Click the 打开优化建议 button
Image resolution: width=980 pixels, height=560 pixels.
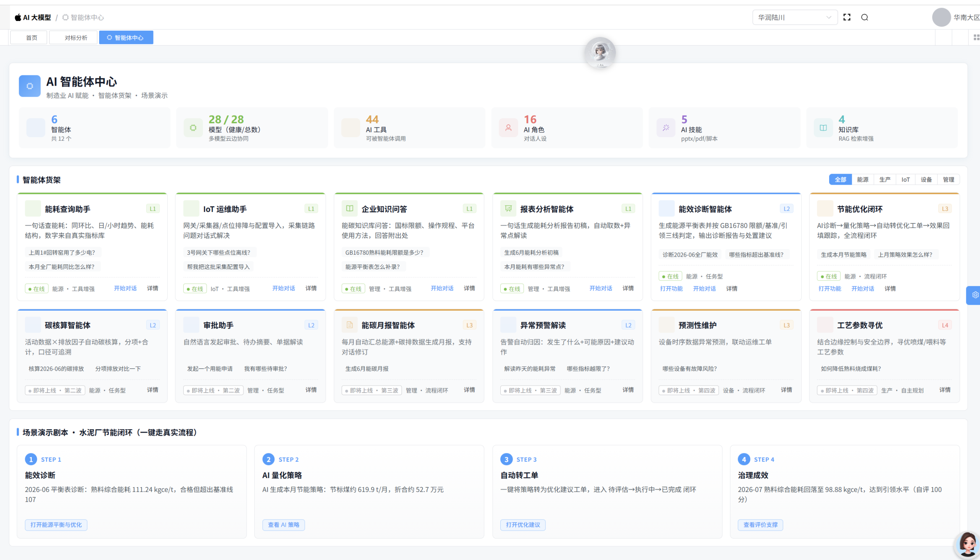[523, 524]
